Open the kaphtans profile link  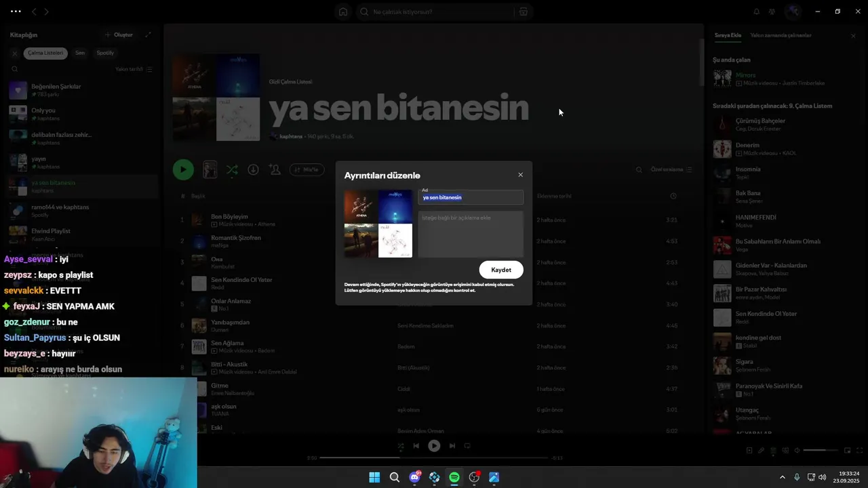click(291, 136)
